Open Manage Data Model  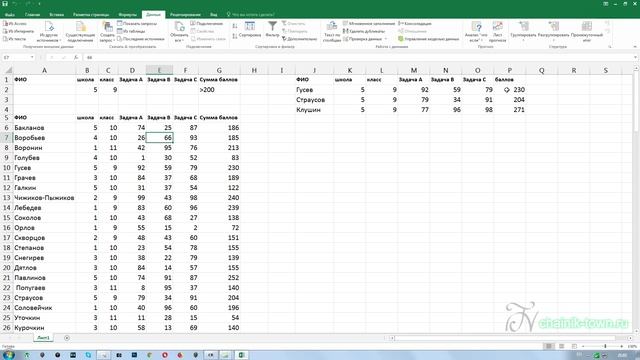pyautogui.click(x=429, y=39)
